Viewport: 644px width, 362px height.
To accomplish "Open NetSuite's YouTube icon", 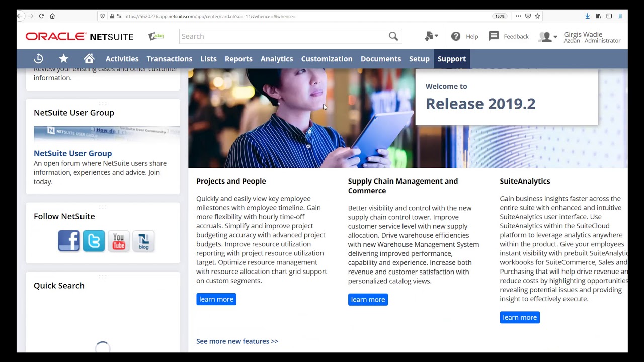I will (119, 241).
